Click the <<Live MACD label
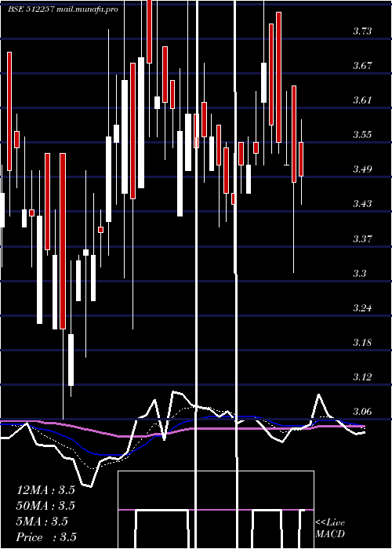Viewport: 392px width, 549px height. pos(330,529)
